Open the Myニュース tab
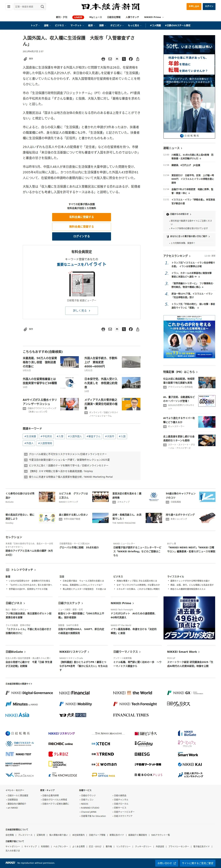The image size is (221, 868). (x=96, y=17)
